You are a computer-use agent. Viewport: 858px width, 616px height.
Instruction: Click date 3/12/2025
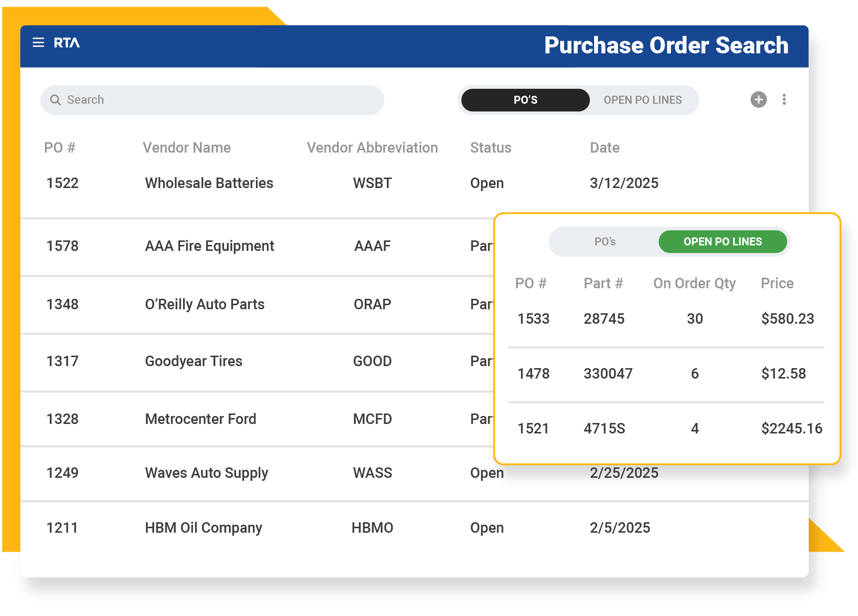[x=624, y=183]
